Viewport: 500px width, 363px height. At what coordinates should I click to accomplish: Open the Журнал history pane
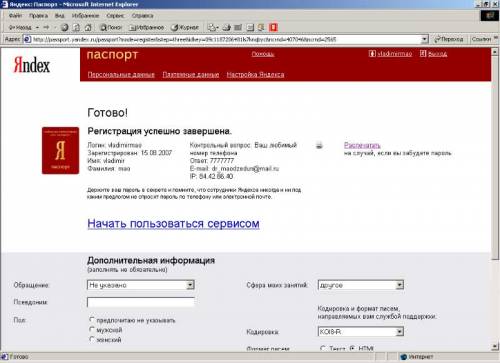[x=185, y=27]
